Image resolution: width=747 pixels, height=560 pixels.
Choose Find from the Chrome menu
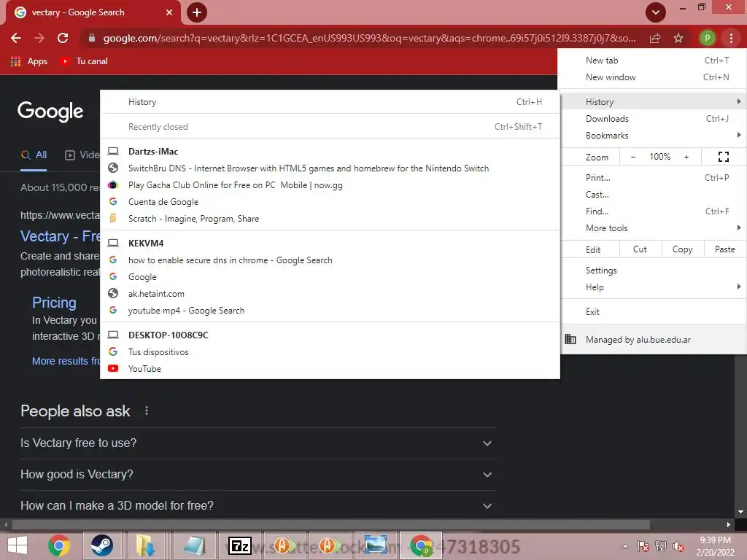tap(654, 211)
